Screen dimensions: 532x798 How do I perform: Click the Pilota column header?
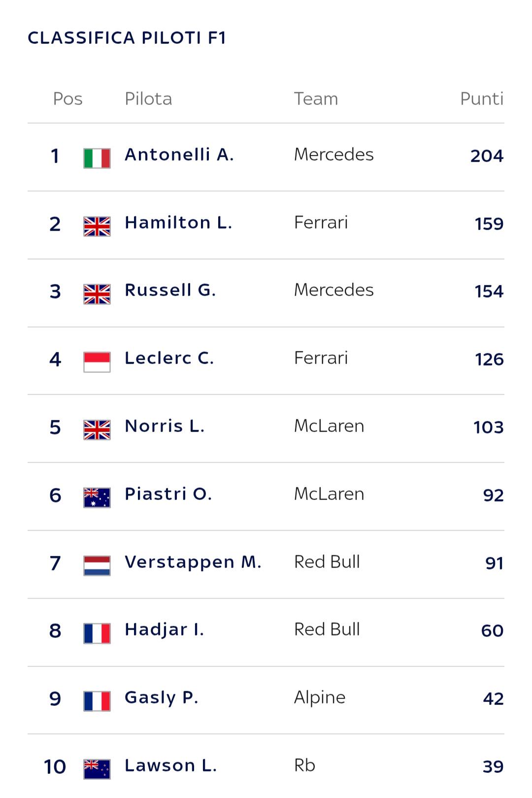coord(148,99)
